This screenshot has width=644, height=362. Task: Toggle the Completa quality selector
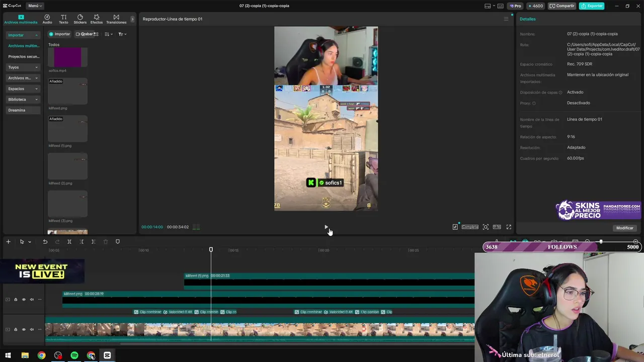(x=470, y=227)
